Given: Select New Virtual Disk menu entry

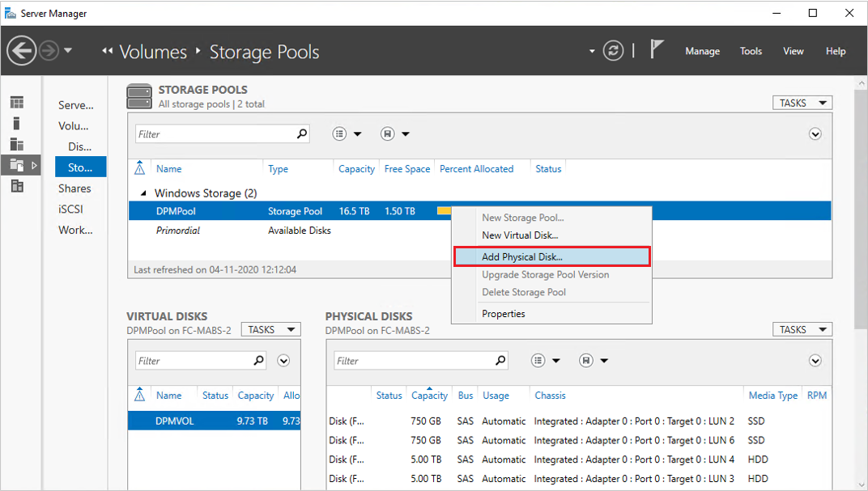Looking at the screenshot, I should pyautogui.click(x=520, y=235).
